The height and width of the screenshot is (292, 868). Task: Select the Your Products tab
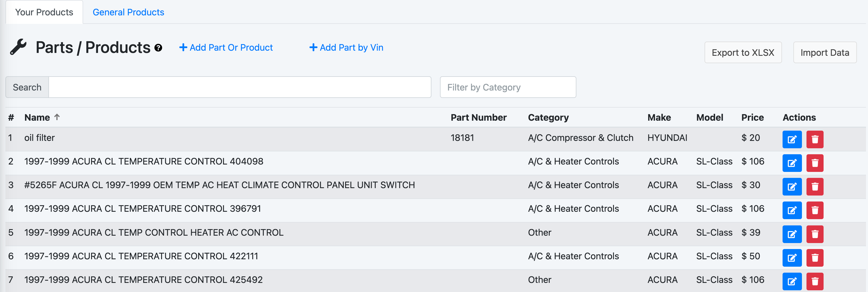(x=44, y=12)
